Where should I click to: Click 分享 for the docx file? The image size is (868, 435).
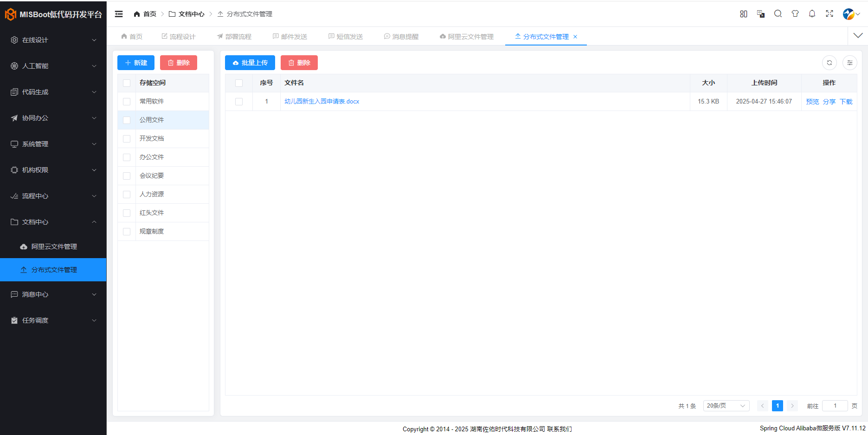pos(829,102)
